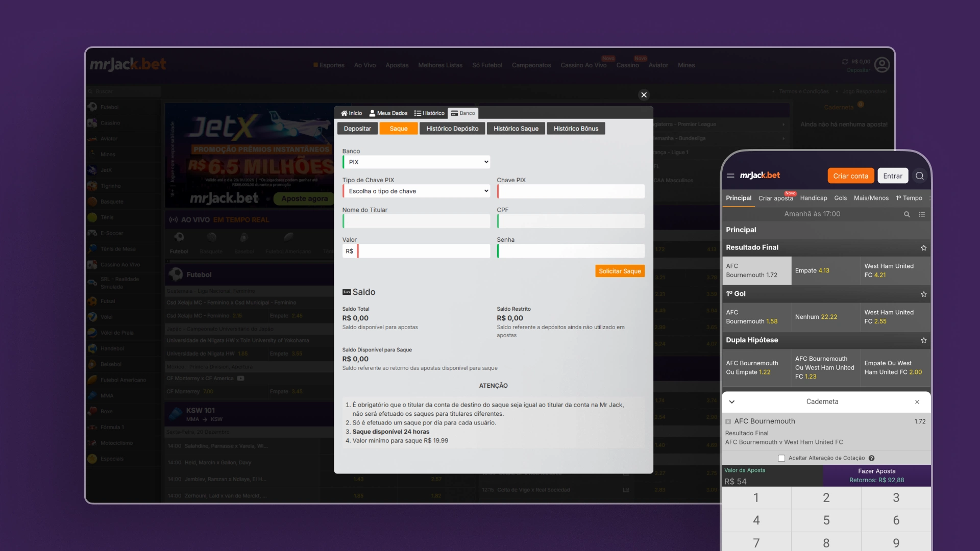
Task: Tap keypad number 1
Action: pyautogui.click(x=756, y=498)
